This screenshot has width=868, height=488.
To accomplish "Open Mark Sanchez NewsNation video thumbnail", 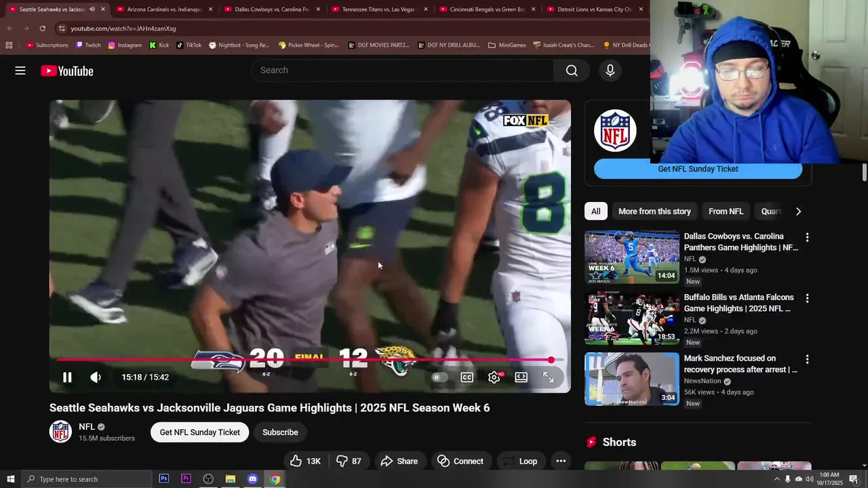I will point(632,379).
